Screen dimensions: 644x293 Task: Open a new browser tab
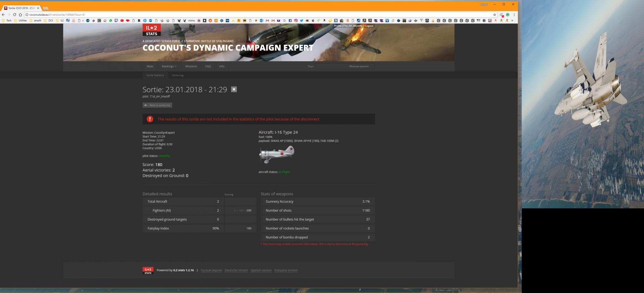(x=46, y=8)
